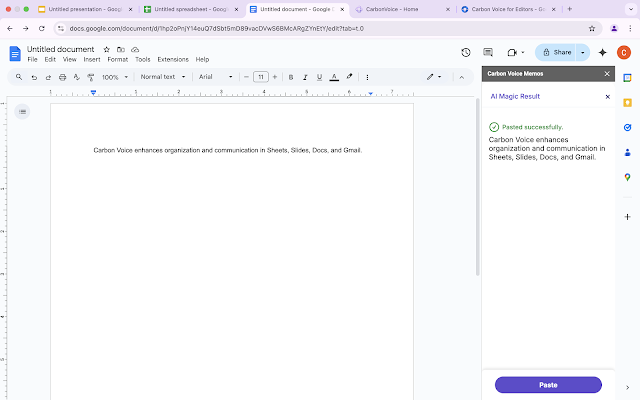Image resolution: width=640 pixels, height=400 pixels.
Task: Open the Google Docs home icon
Action: [x=15, y=53]
